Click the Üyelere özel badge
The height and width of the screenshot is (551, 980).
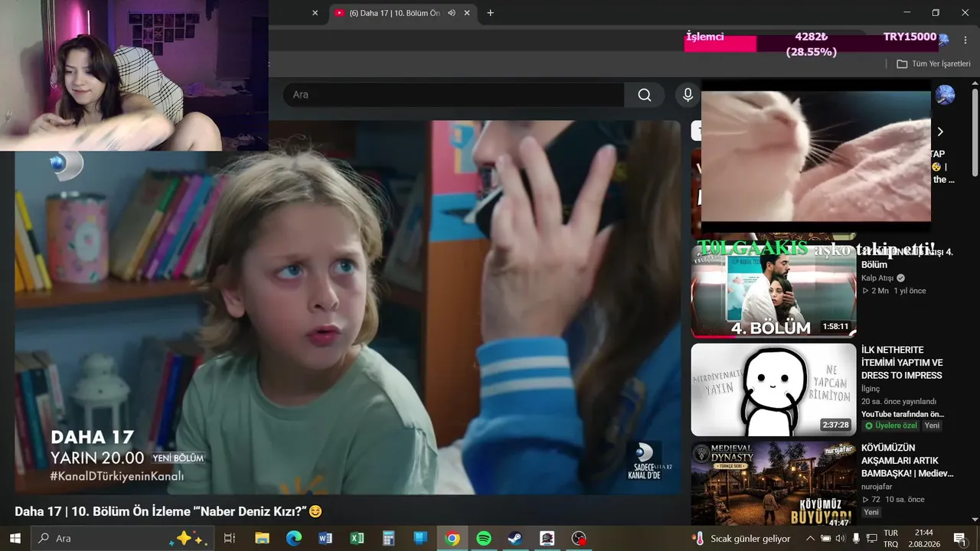(x=890, y=425)
